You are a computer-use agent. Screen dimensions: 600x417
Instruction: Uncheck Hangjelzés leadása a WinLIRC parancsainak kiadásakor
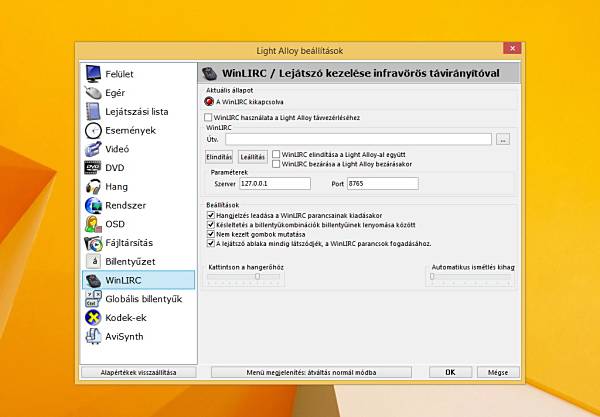tap(210, 216)
